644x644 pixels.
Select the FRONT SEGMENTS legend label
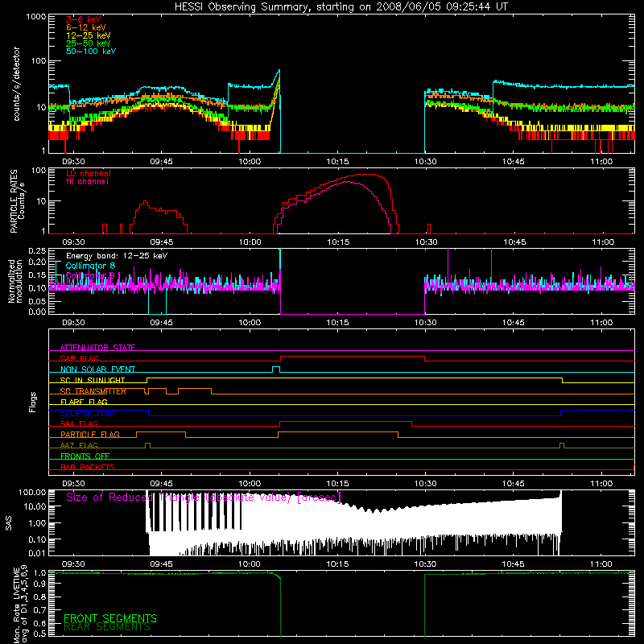point(110,618)
